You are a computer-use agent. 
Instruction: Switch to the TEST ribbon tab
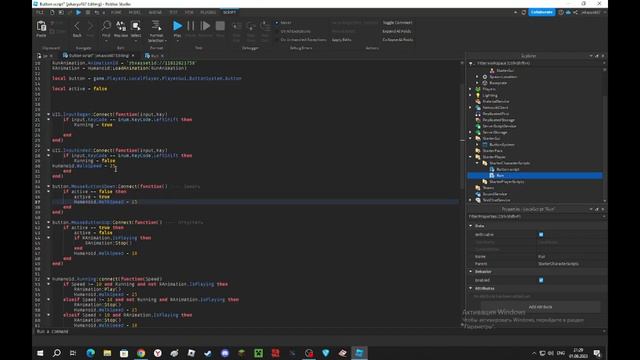[173, 12]
